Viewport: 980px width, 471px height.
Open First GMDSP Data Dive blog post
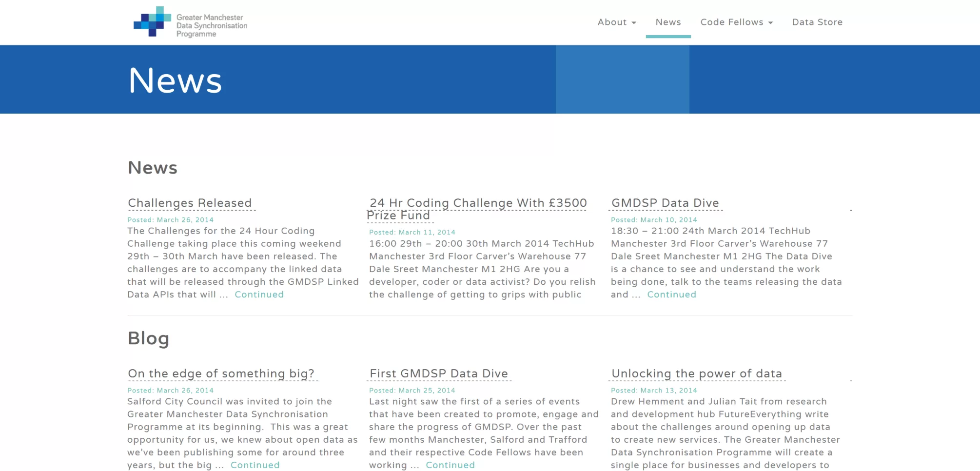tap(439, 373)
